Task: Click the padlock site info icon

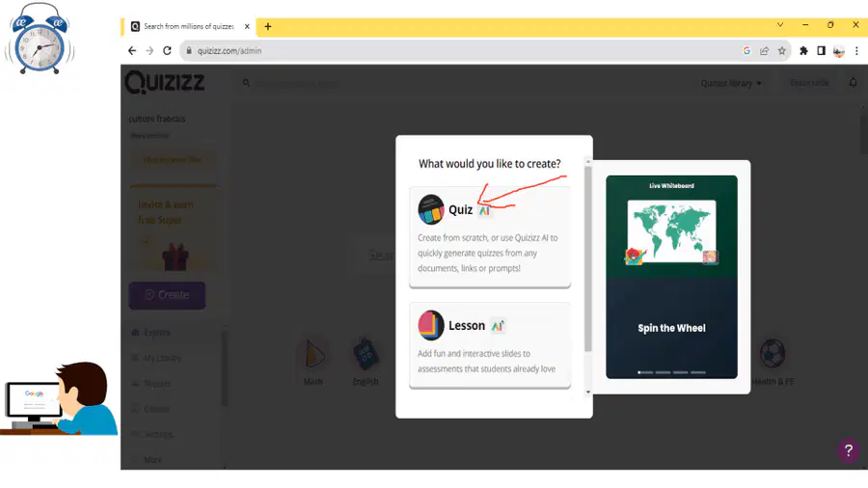Action: pos(189,51)
